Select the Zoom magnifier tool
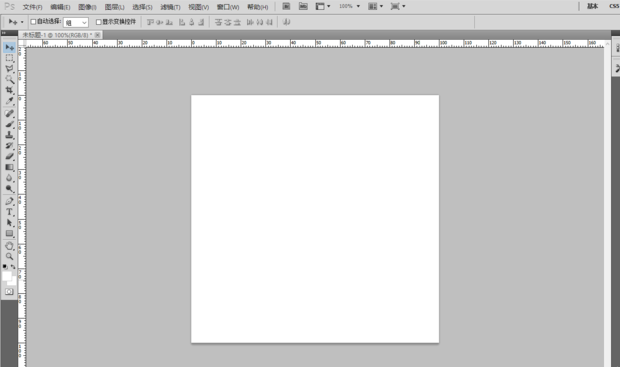Image resolution: width=620 pixels, height=367 pixels. [9, 256]
